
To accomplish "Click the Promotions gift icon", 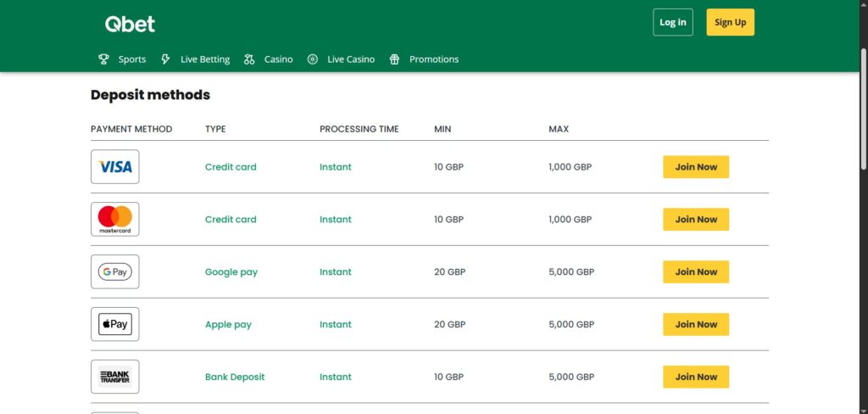I will click(394, 59).
